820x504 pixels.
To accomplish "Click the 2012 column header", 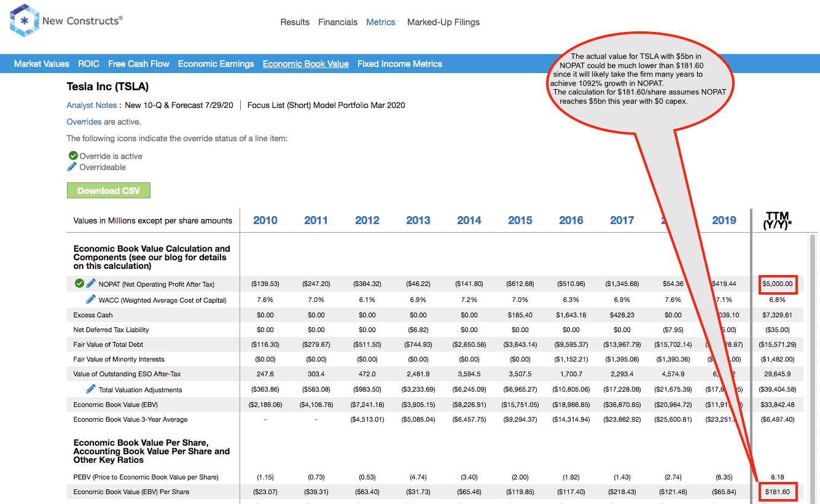I will [367, 220].
